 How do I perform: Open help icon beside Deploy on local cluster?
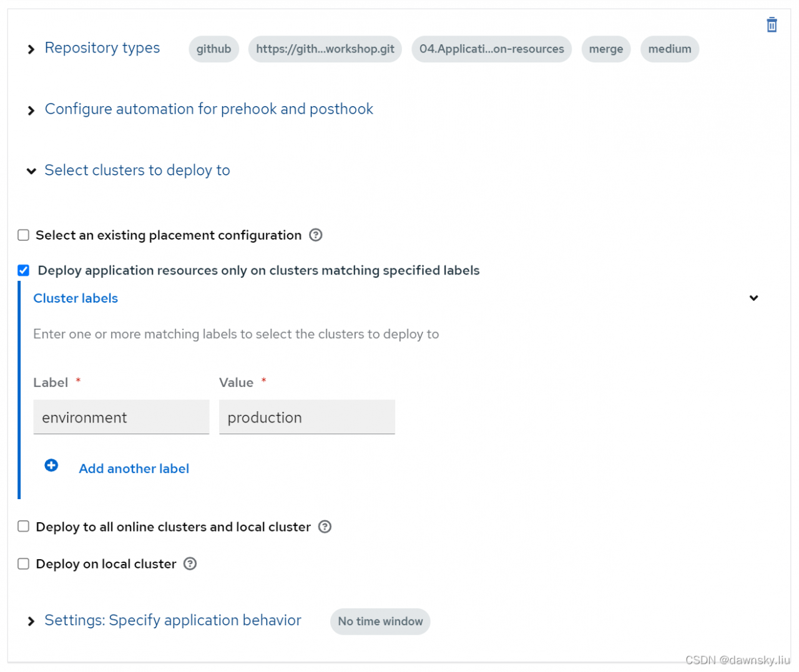[x=190, y=564]
